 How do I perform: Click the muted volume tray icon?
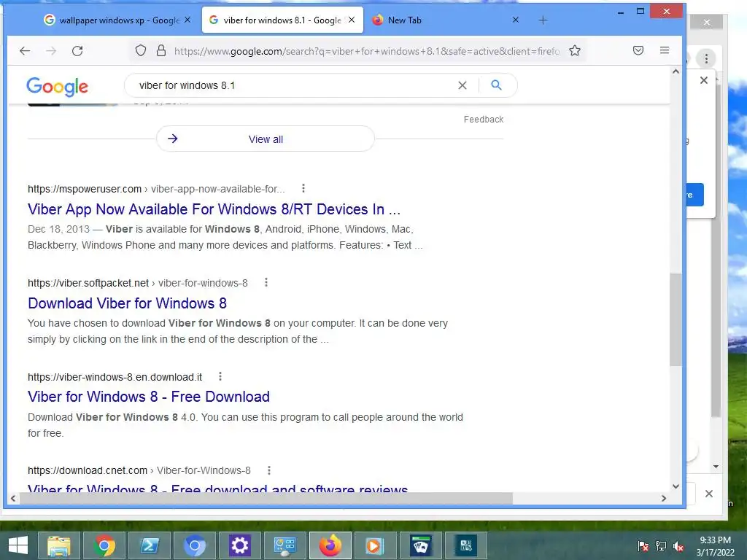coord(678,546)
